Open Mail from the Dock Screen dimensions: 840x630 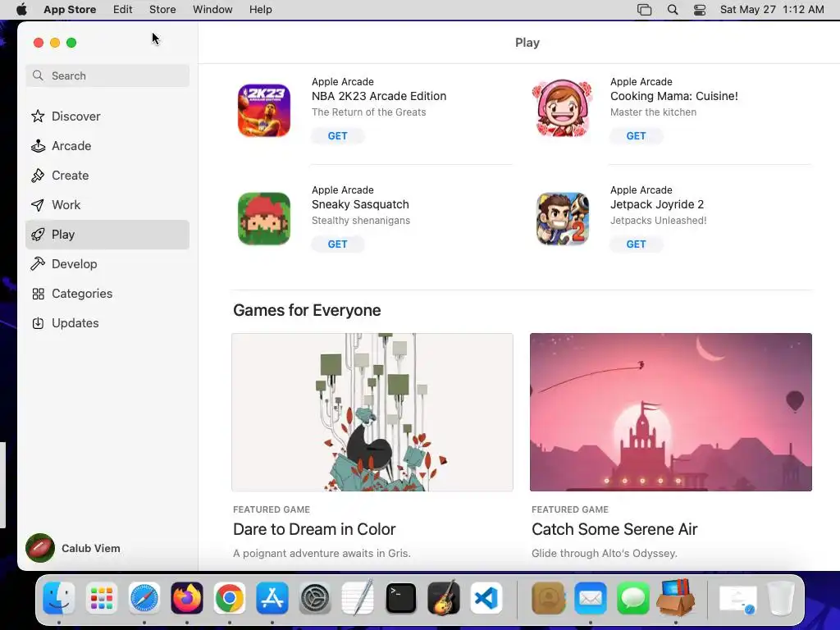[x=591, y=598]
